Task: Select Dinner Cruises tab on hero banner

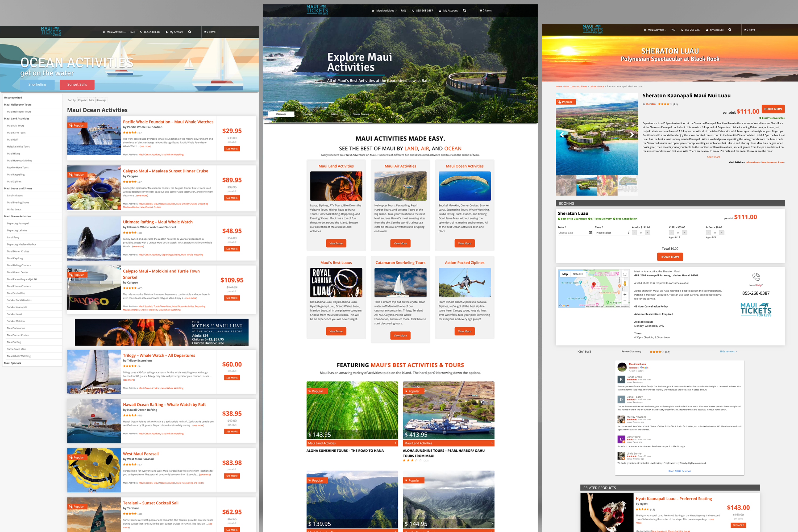Action: point(360,114)
